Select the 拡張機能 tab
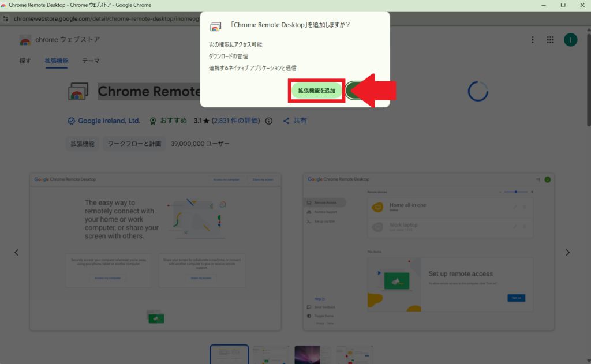 pos(57,61)
